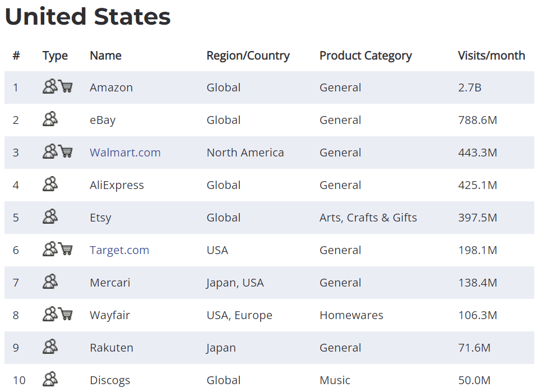Viewport: 541px width, 392px height.
Task: Click the Name column header
Action: point(105,56)
